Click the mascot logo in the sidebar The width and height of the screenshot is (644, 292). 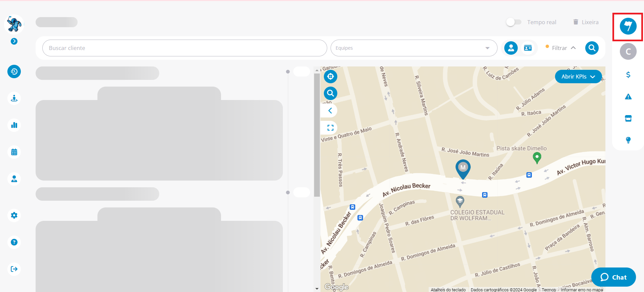(14, 24)
